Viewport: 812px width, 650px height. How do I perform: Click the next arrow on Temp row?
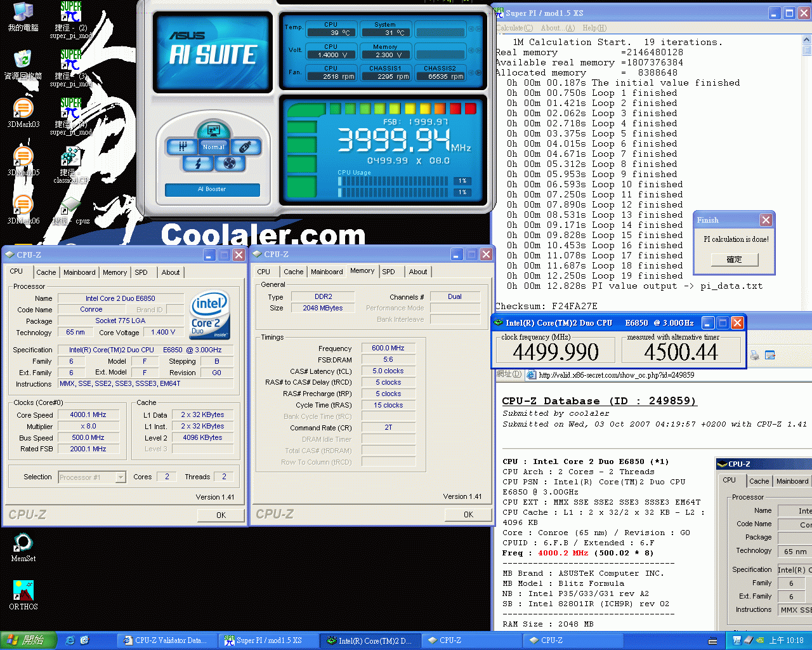coord(478,29)
